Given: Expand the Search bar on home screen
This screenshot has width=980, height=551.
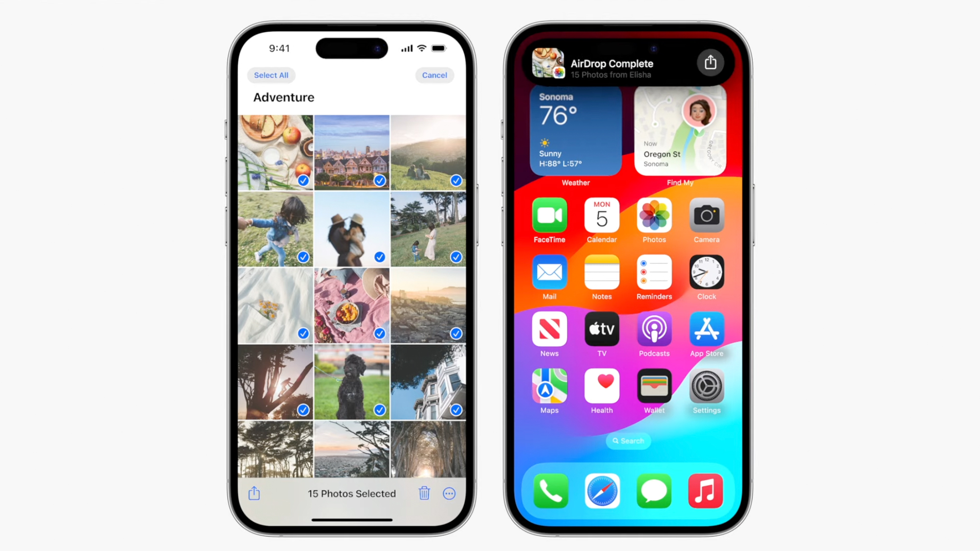Looking at the screenshot, I should [628, 441].
